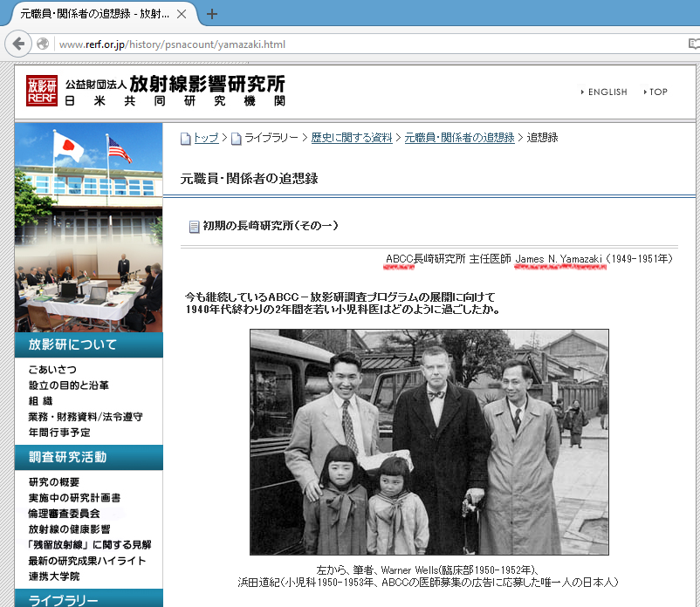Click the black-and-white group photograph
The image size is (700, 607).
click(429, 442)
